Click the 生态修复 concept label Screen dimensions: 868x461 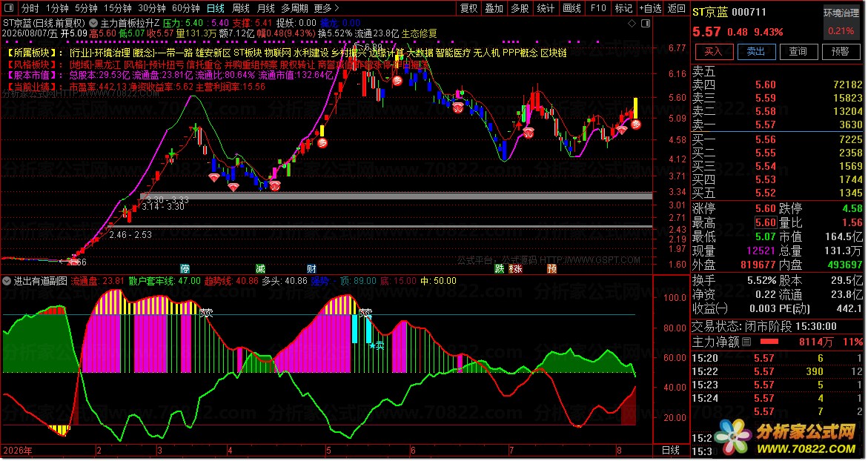click(419, 34)
